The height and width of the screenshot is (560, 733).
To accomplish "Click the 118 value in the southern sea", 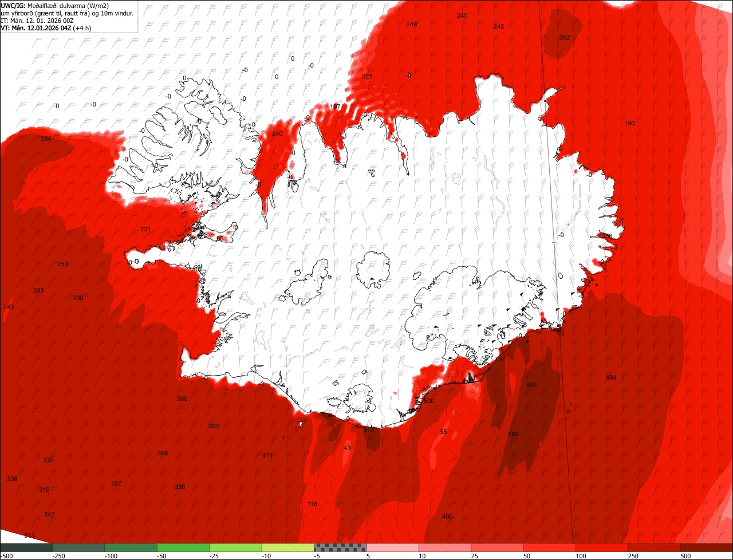I will (312, 504).
